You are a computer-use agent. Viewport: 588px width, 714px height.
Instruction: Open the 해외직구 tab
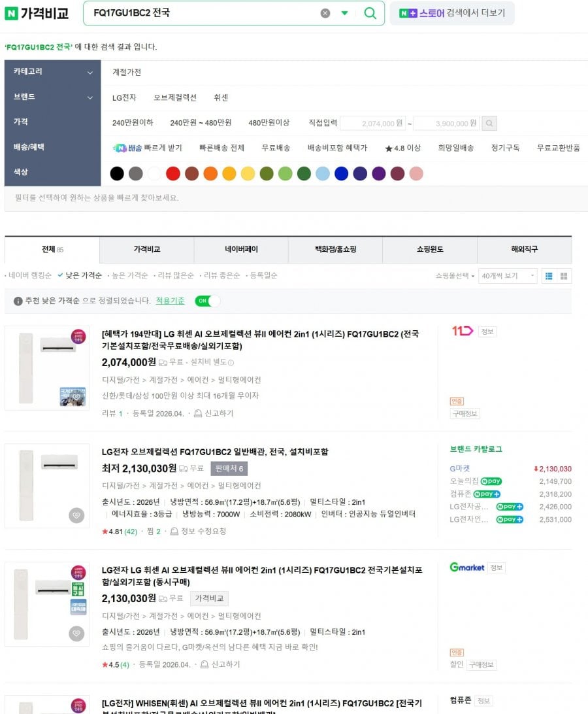524,250
